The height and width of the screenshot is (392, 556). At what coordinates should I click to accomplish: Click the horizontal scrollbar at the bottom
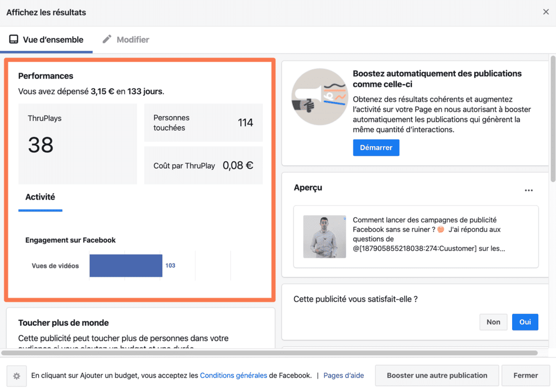click(x=269, y=353)
